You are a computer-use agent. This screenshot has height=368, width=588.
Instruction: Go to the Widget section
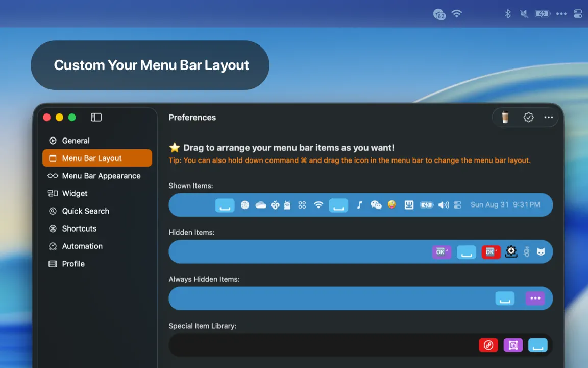[x=97, y=193]
